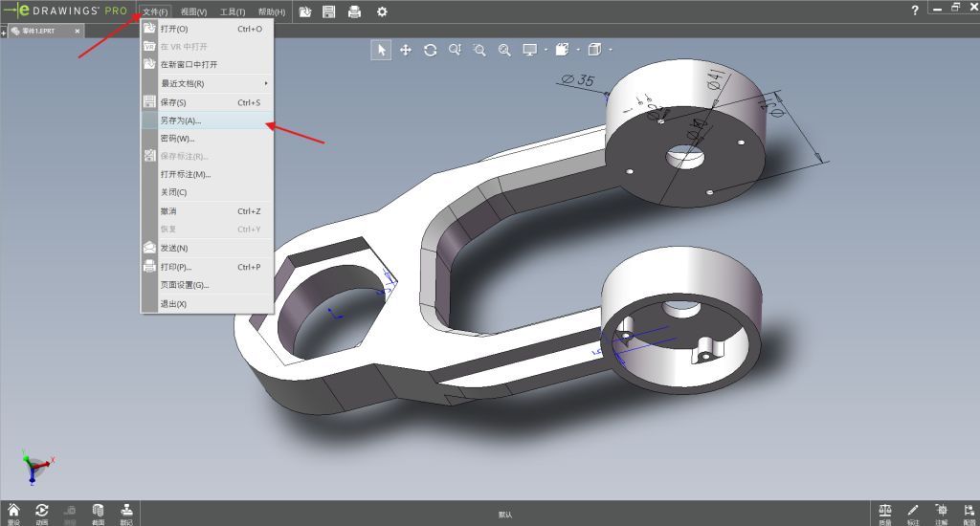980x526 pixels.
Task: Click the Zoom to Area icon
Action: pyautogui.click(x=479, y=50)
